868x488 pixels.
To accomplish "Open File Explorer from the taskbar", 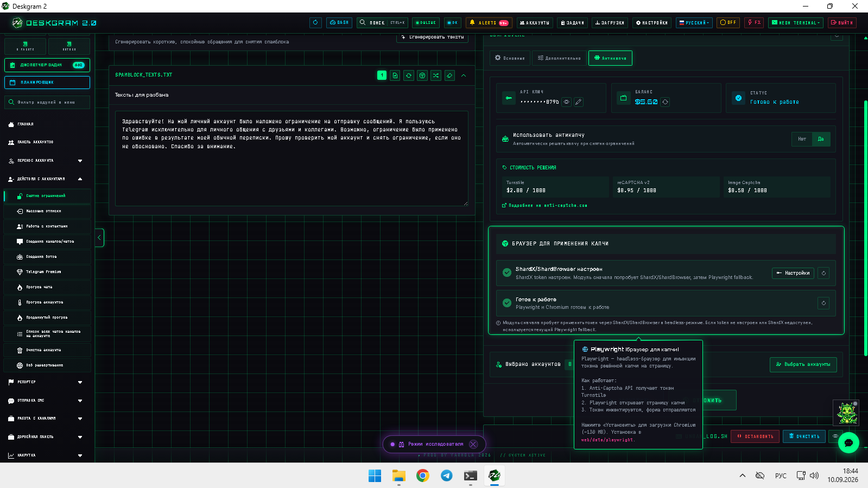I will click(x=399, y=476).
